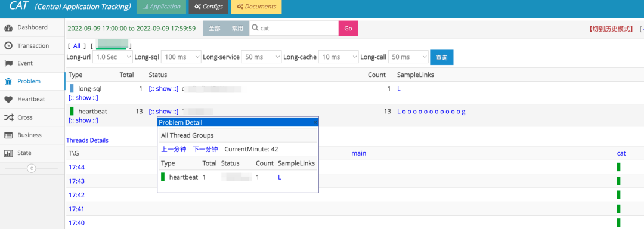Click green heartbeat marker in Problem Detail

click(163, 177)
